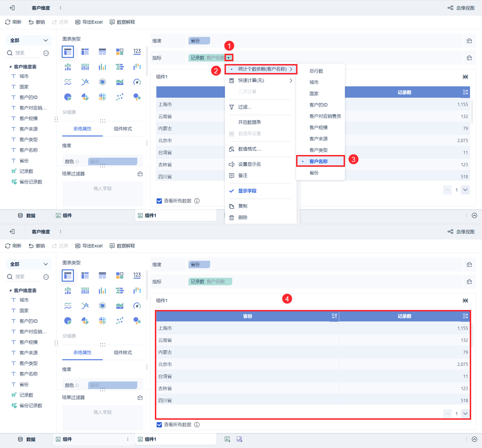Select 客户来源 in the dependency submenu
The width and height of the screenshot is (482, 448).
pyautogui.click(x=319, y=139)
